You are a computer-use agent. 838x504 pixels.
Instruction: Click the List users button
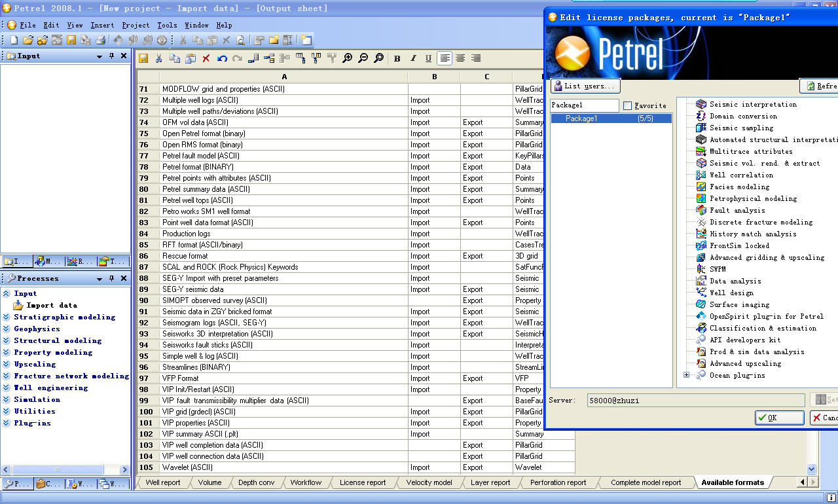click(585, 86)
